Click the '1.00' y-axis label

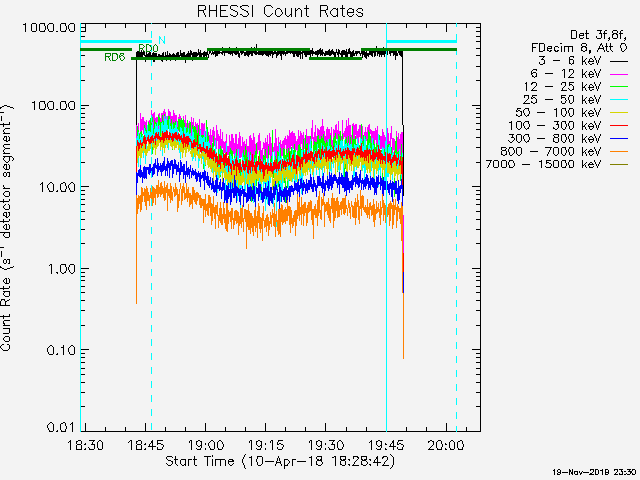coord(62,269)
